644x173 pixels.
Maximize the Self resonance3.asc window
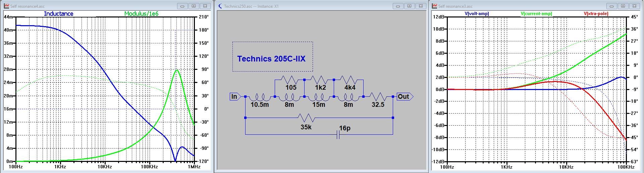tap(623, 6)
